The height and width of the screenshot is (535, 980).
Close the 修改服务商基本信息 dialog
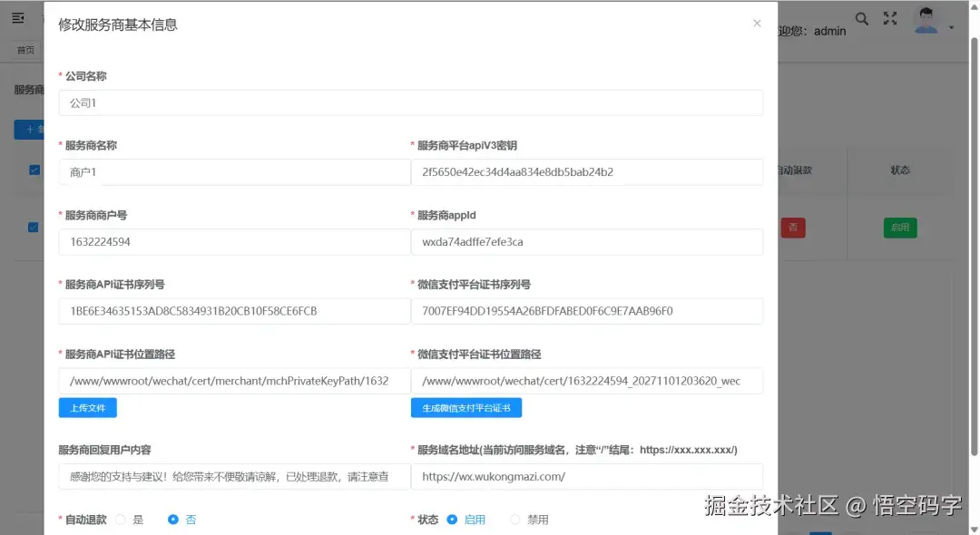pyautogui.click(x=757, y=23)
